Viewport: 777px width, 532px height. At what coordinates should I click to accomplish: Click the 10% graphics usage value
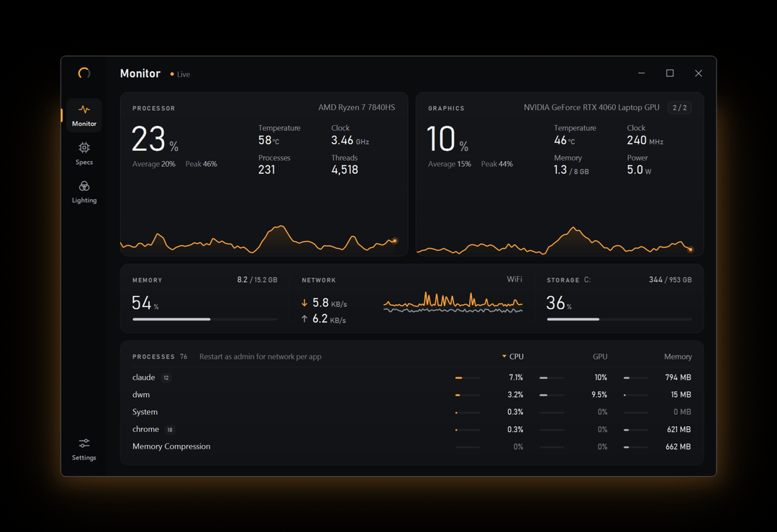(447, 139)
